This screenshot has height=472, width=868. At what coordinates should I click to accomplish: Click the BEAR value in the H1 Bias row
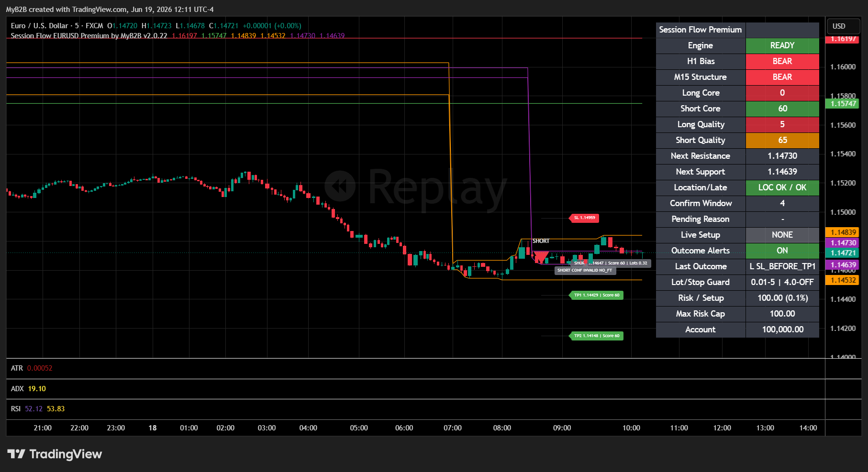pyautogui.click(x=782, y=61)
